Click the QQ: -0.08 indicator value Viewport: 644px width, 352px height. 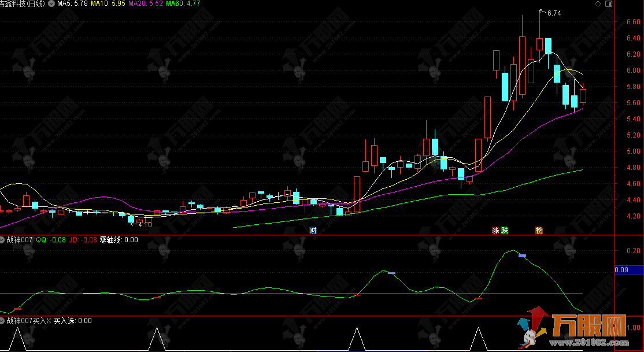(x=51, y=239)
